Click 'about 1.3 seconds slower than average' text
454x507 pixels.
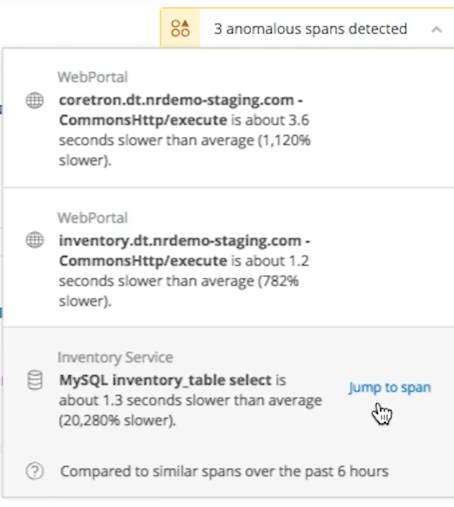190,400
